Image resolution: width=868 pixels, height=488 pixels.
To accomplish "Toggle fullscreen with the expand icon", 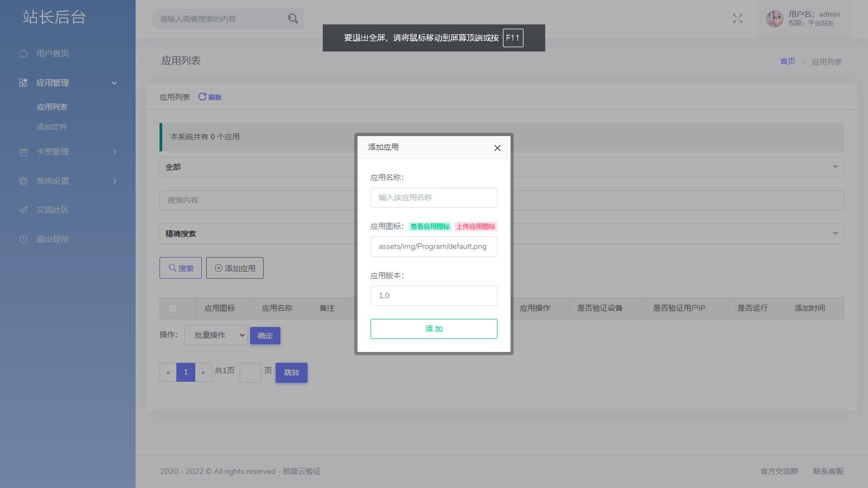I will coord(737,19).
